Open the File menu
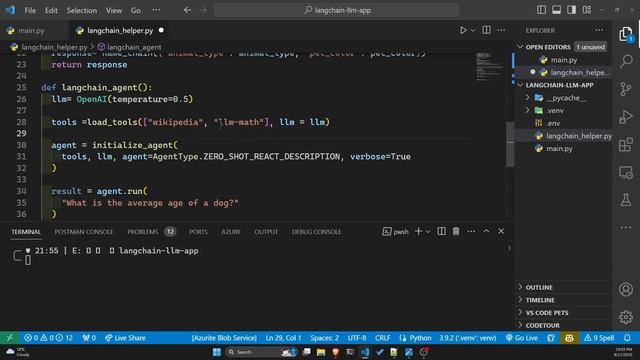Image resolution: width=640 pixels, height=360 pixels. click(30, 11)
